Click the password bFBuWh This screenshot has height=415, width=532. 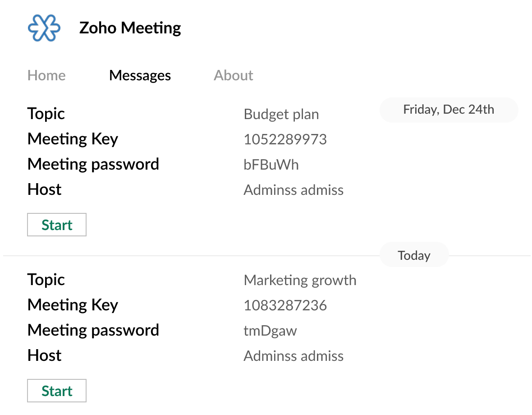click(x=271, y=165)
